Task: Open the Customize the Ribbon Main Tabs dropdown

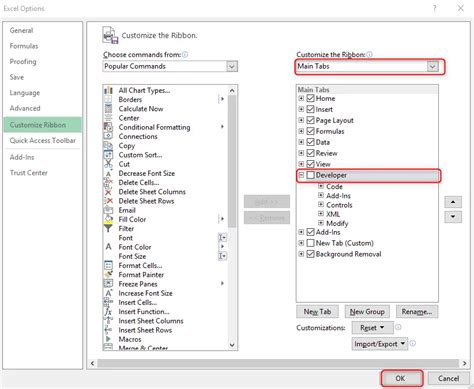Action: coord(432,66)
